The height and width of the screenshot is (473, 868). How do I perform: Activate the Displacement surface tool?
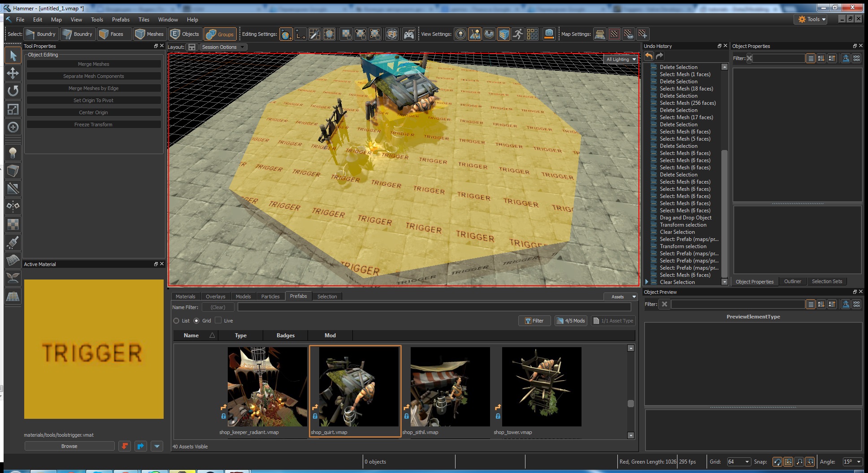13,260
